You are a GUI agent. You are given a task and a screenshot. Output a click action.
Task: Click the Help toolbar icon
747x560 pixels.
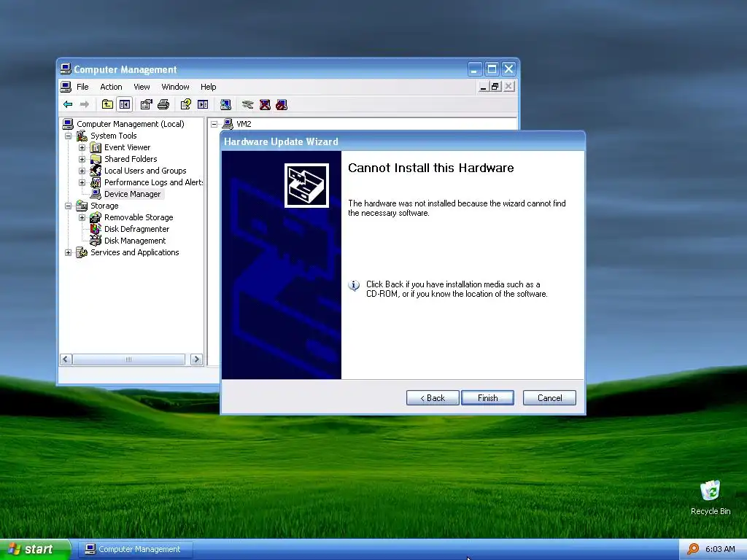[x=186, y=104]
